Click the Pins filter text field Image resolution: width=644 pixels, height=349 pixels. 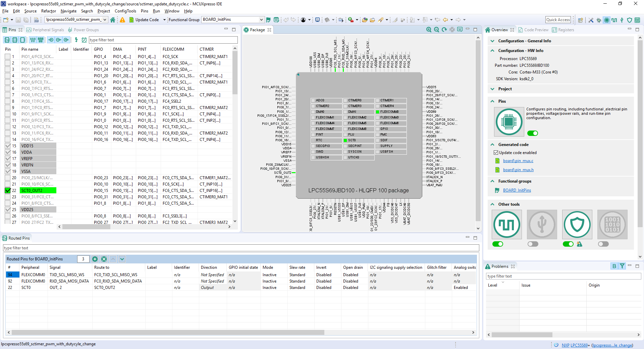click(163, 40)
